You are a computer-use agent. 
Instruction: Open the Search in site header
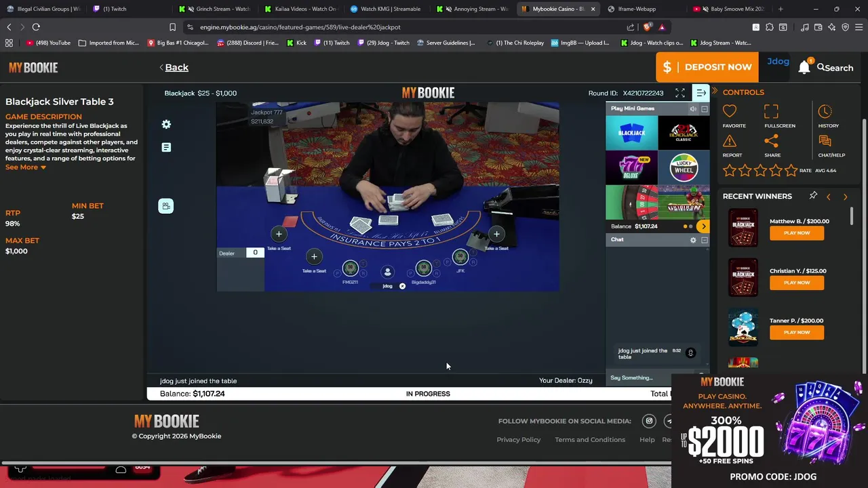tap(835, 68)
